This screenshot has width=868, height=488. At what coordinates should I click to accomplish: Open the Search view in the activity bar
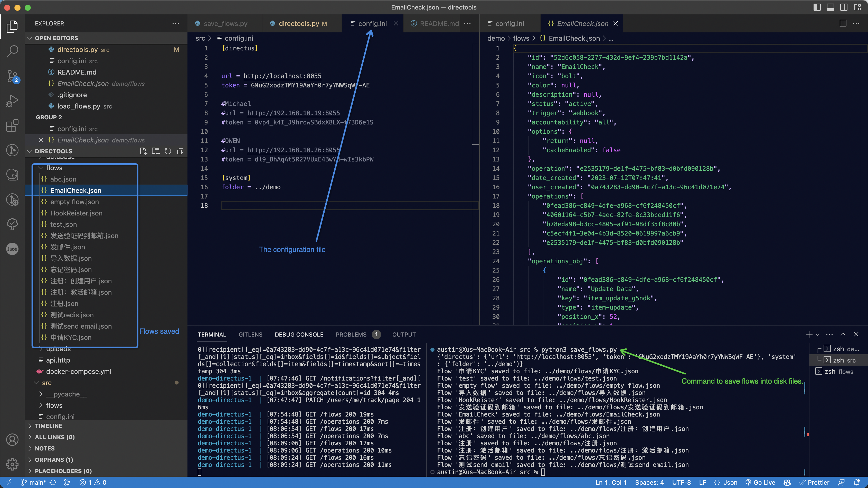tap(13, 51)
